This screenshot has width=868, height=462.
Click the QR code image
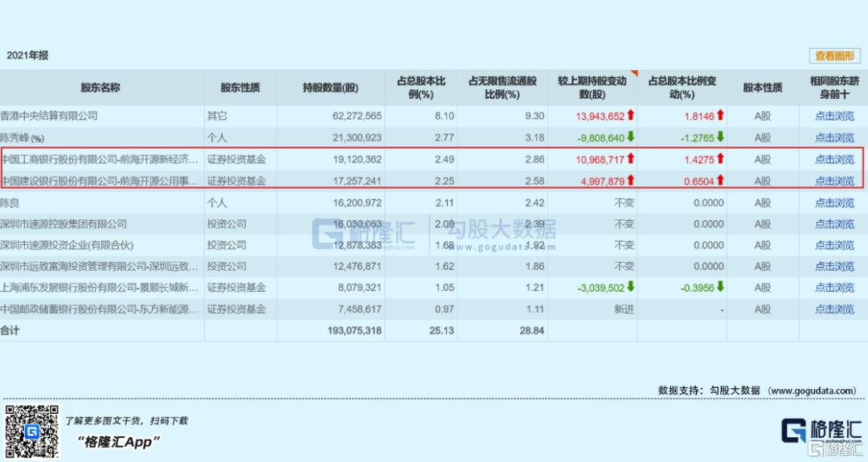(31, 431)
